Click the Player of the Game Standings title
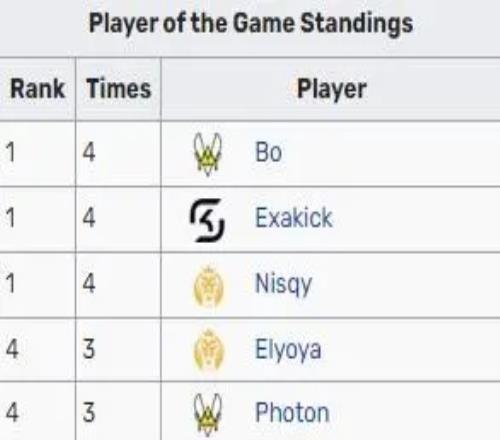Screen dimensions: 500x440 click(251, 24)
